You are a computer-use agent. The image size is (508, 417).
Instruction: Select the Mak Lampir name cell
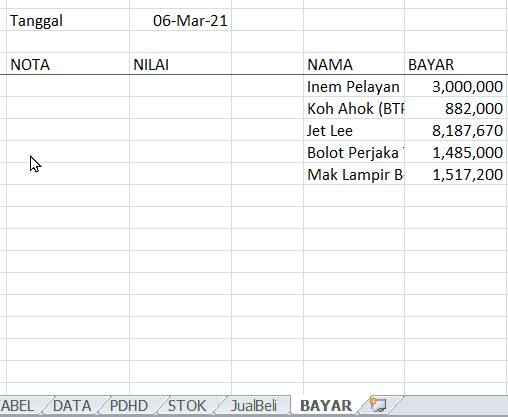(354, 174)
